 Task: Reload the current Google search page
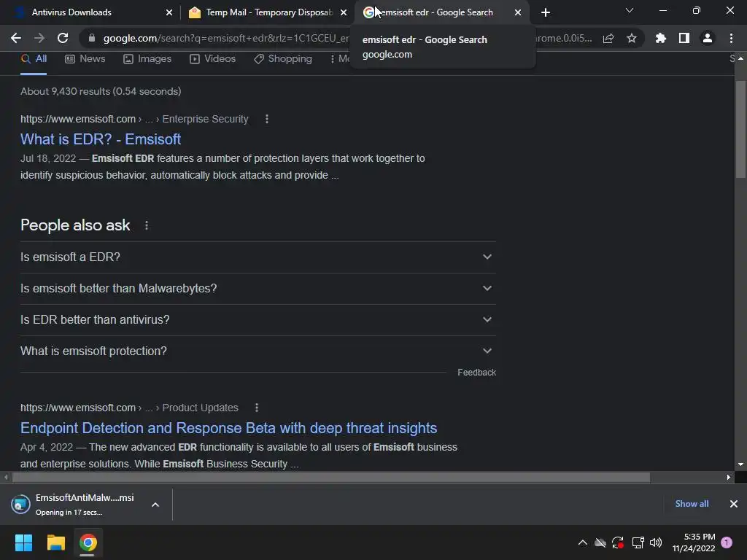point(63,38)
